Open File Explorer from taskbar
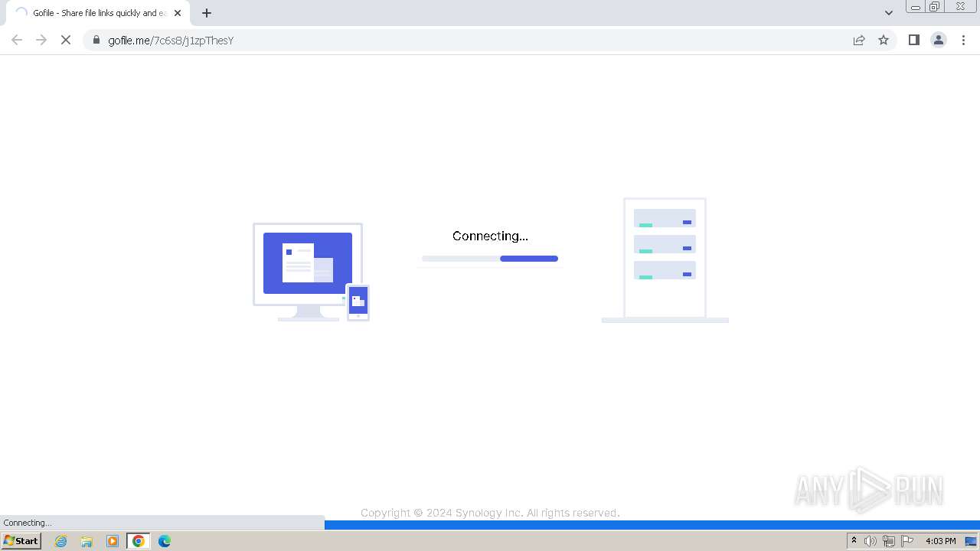Screen dimensions: 980x551 click(x=87, y=541)
